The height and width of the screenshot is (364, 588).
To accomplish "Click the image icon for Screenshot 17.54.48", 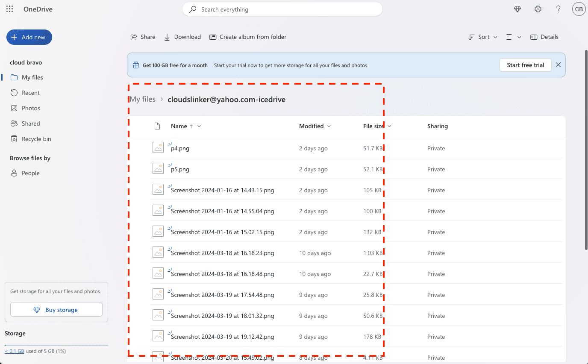I will [x=158, y=294].
